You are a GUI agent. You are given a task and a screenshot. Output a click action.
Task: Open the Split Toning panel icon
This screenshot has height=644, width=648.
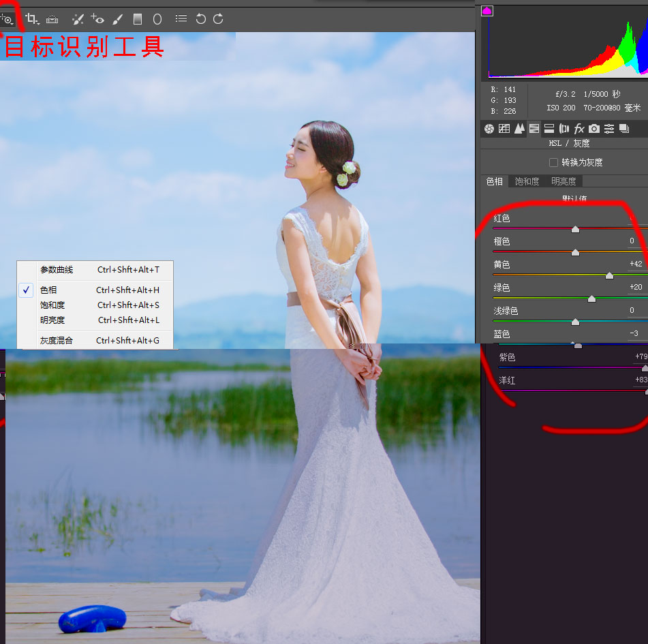(x=549, y=129)
